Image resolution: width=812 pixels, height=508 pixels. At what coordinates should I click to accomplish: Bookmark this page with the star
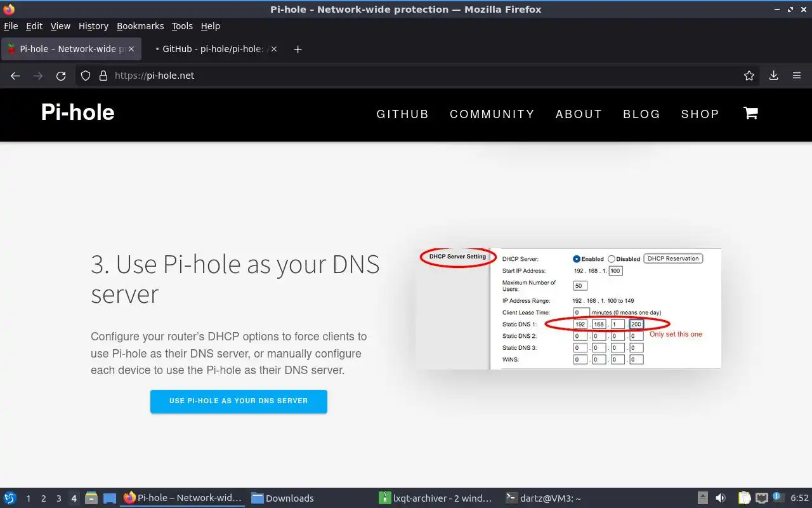point(749,76)
